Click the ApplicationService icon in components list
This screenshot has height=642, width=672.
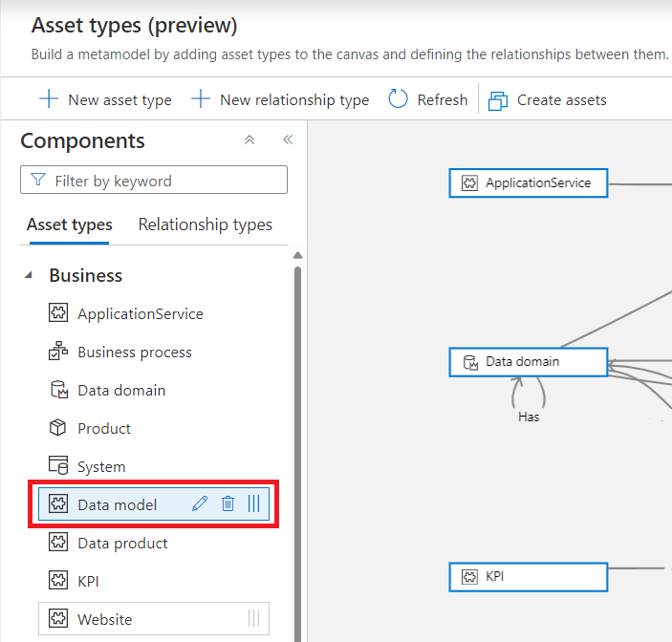tap(58, 313)
